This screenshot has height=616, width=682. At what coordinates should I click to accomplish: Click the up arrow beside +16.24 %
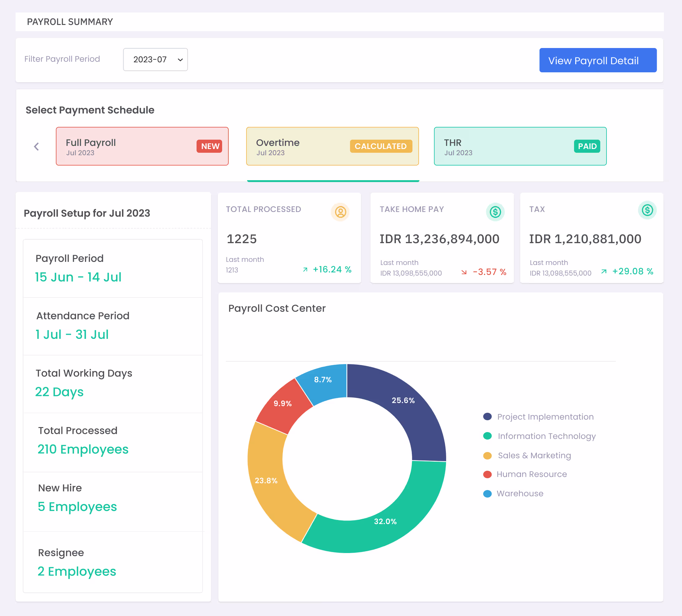click(305, 269)
